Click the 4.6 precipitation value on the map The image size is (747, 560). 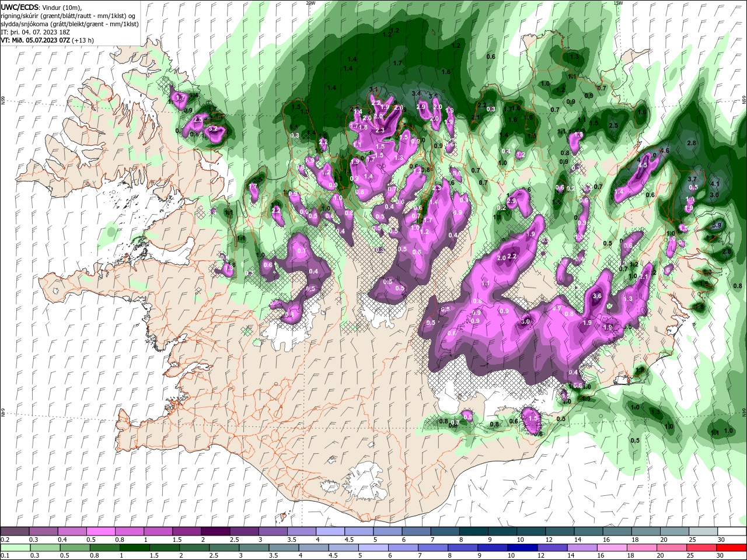point(664,150)
